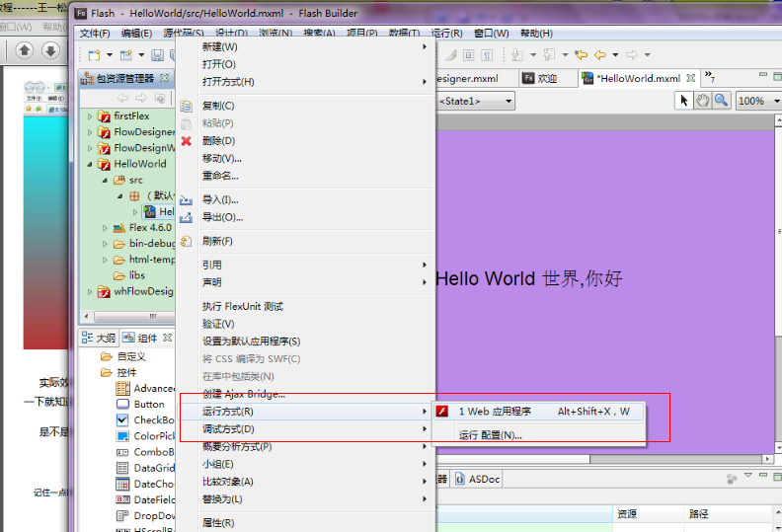
Task: Select the magnifier Zoom tool
Action: pyautogui.click(x=721, y=101)
